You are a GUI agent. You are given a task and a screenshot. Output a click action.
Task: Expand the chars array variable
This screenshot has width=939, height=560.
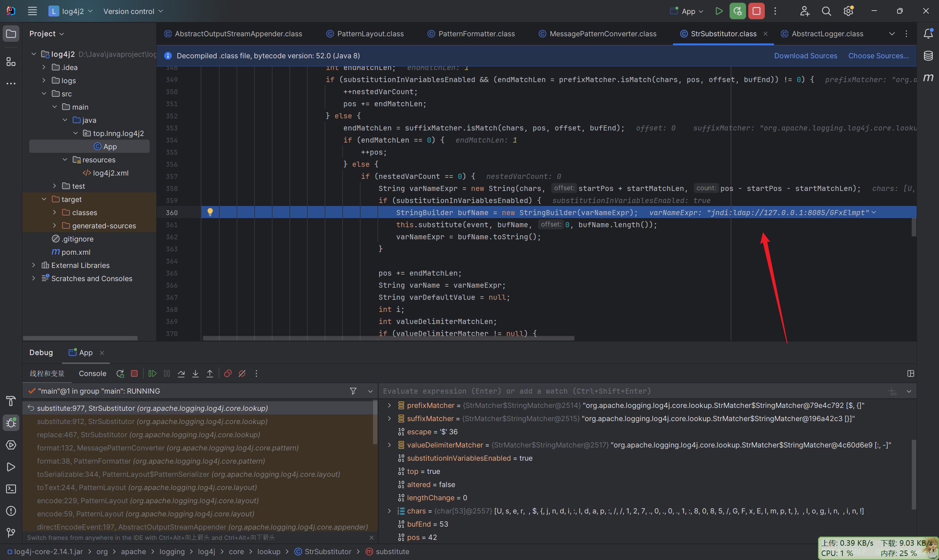389,511
